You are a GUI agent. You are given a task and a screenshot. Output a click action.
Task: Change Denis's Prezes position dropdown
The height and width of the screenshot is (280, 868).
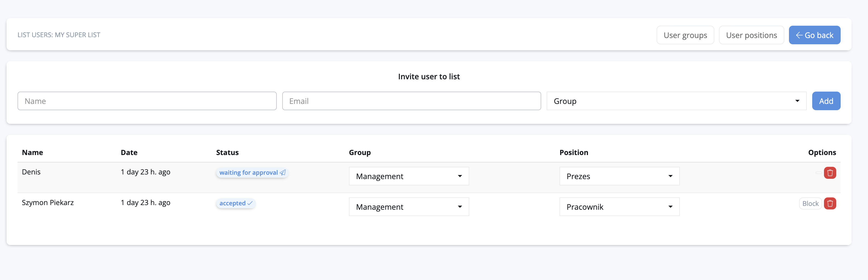tap(619, 176)
